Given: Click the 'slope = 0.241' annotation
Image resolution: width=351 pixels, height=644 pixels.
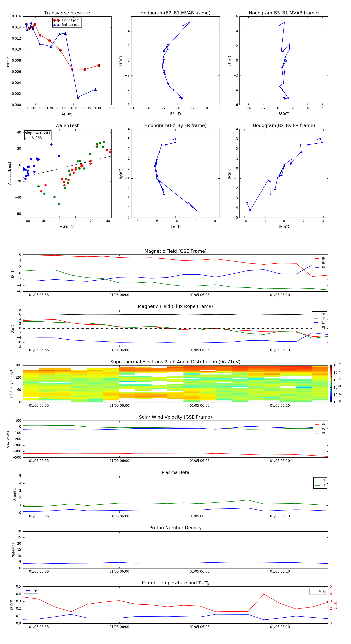Looking at the screenshot, I should pos(37,133).
